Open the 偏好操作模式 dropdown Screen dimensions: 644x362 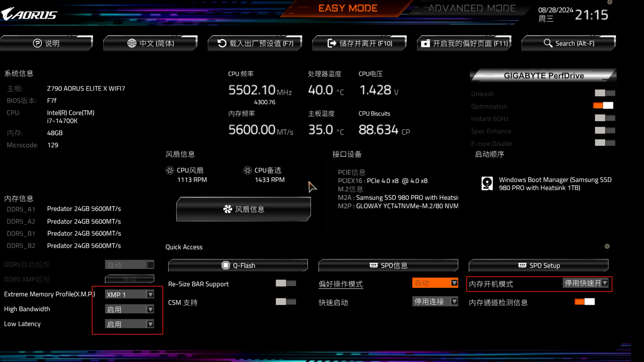[x=435, y=283]
